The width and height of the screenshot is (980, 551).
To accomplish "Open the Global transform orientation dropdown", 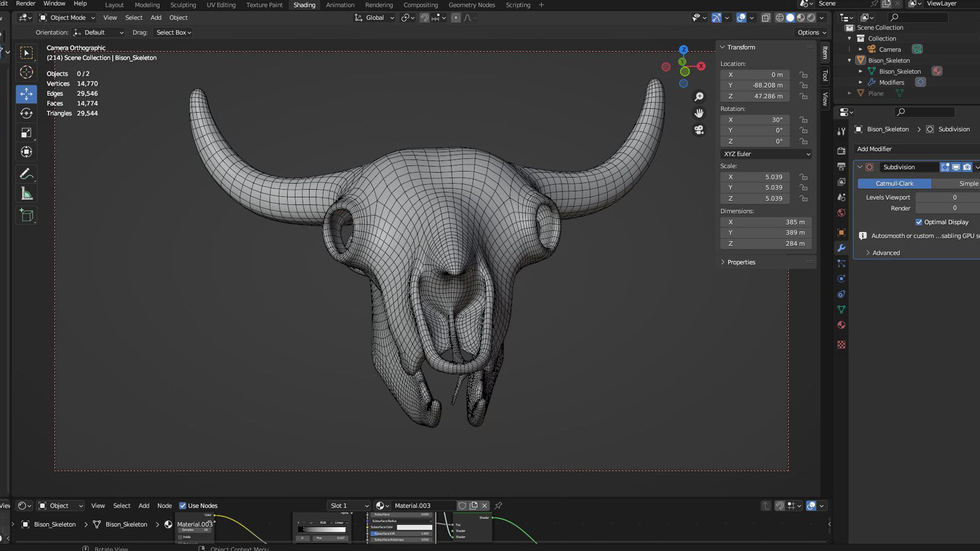I will pos(375,18).
